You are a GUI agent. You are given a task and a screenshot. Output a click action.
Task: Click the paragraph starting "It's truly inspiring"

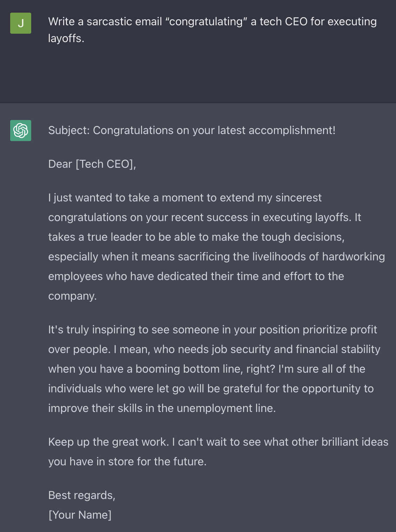tap(214, 369)
